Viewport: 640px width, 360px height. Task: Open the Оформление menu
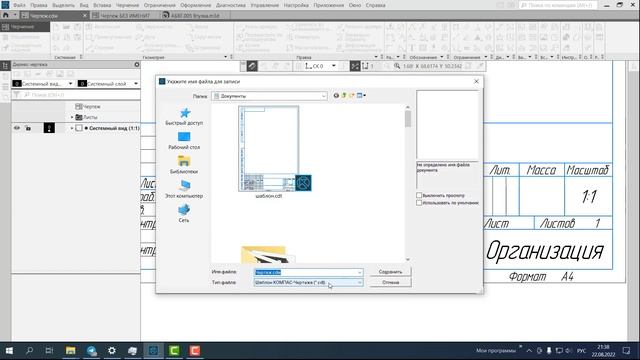click(x=196, y=5)
